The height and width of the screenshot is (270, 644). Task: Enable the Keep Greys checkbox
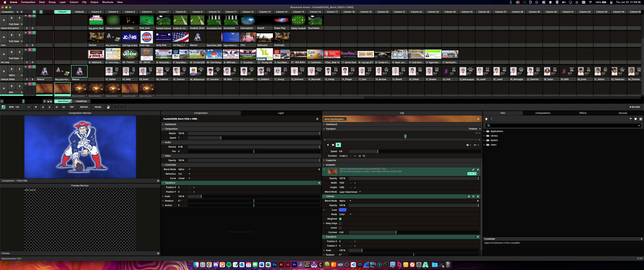coord(340,223)
